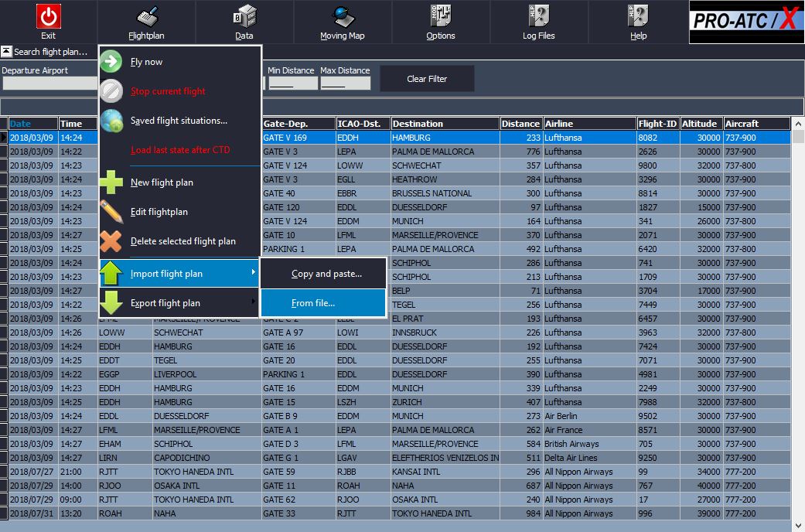
Task: Select the flight ID 9800 cell
Action: coord(658,165)
